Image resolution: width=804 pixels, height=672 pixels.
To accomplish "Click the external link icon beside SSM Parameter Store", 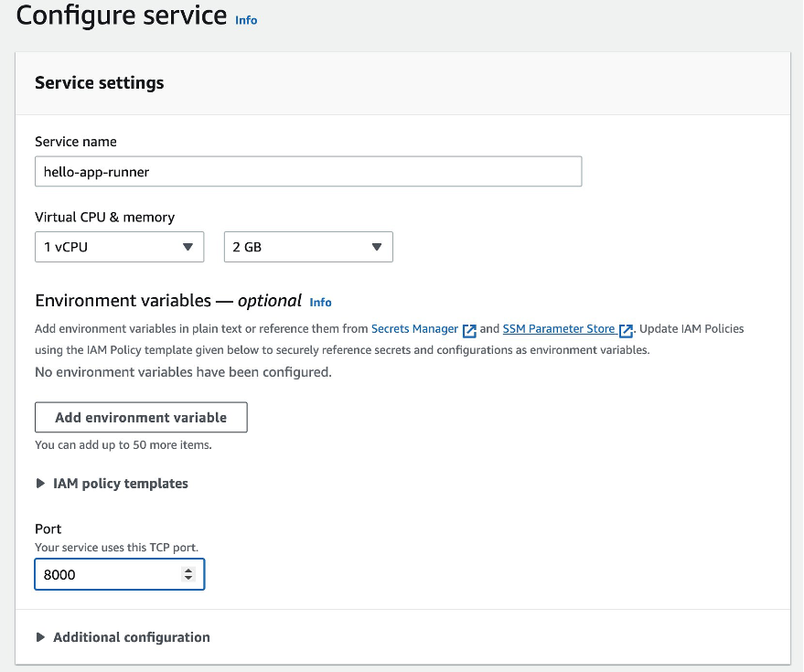I will [626, 329].
